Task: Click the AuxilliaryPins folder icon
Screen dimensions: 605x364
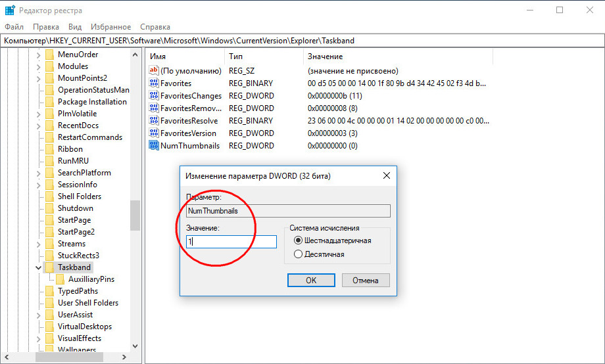Action: pos(60,279)
